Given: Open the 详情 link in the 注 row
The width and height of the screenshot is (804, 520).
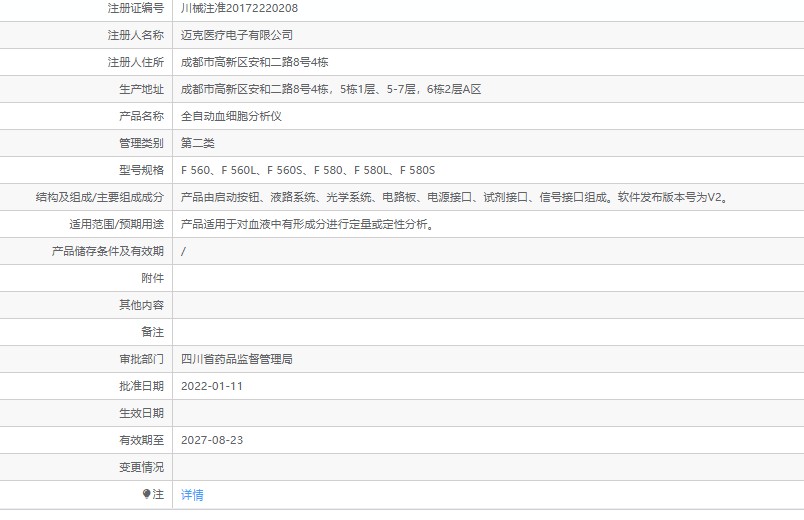Looking at the screenshot, I should click(x=192, y=494).
